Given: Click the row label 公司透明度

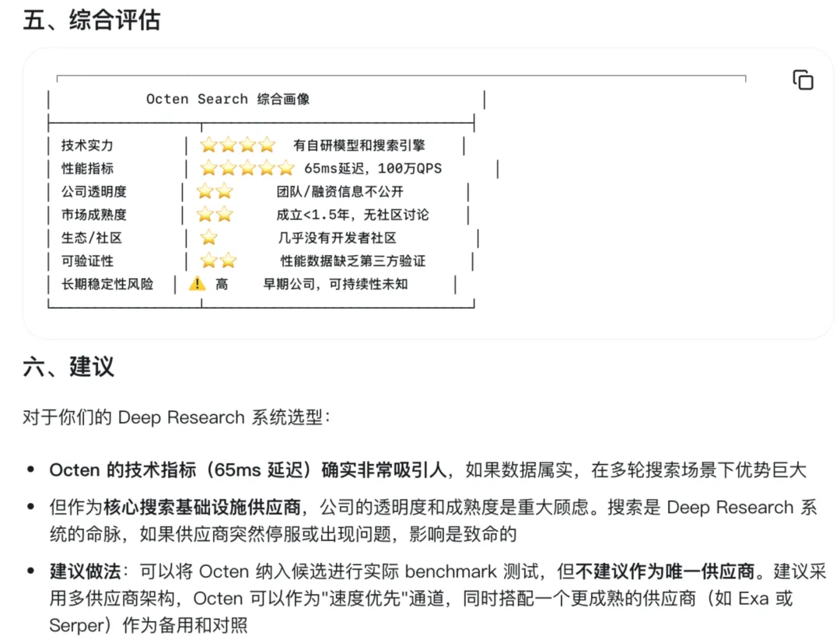Looking at the screenshot, I should pos(94,191).
